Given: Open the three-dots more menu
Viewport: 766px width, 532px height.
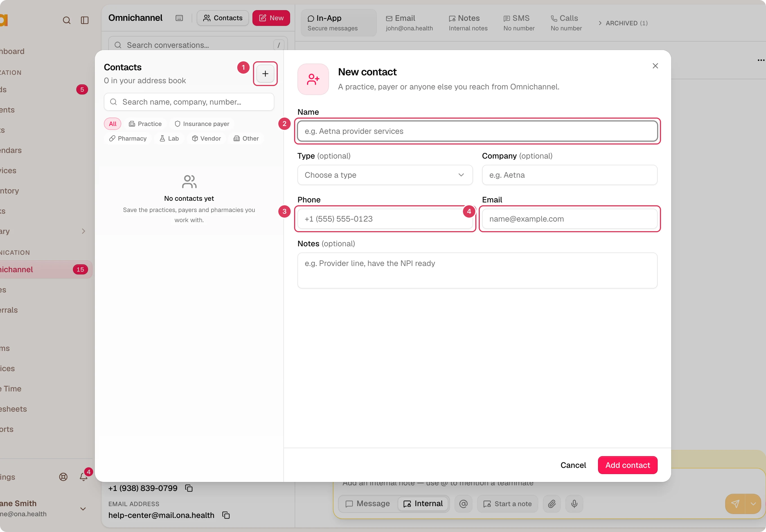Looking at the screenshot, I should (x=761, y=60).
